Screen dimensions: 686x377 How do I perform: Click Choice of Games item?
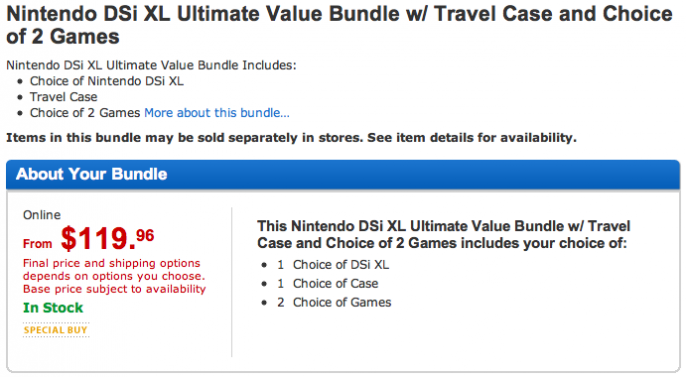pyautogui.click(x=342, y=302)
